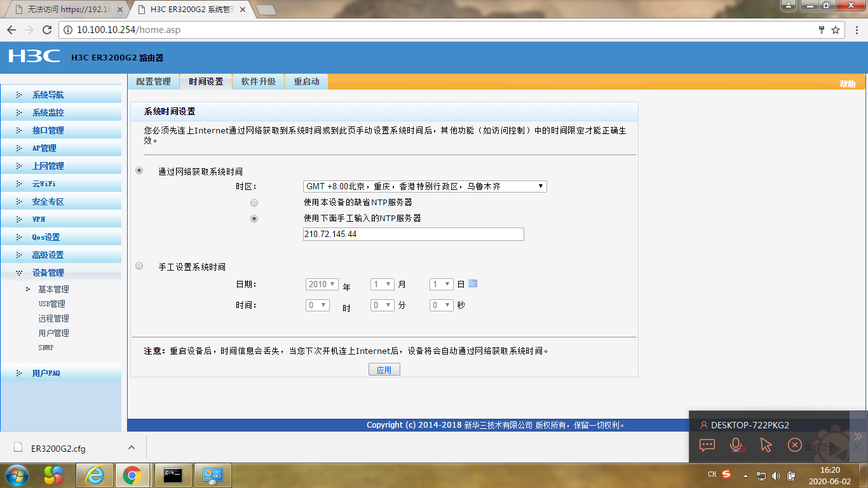Open the 软件升级 tab
Image resolution: width=868 pixels, height=488 pixels.
tap(258, 81)
